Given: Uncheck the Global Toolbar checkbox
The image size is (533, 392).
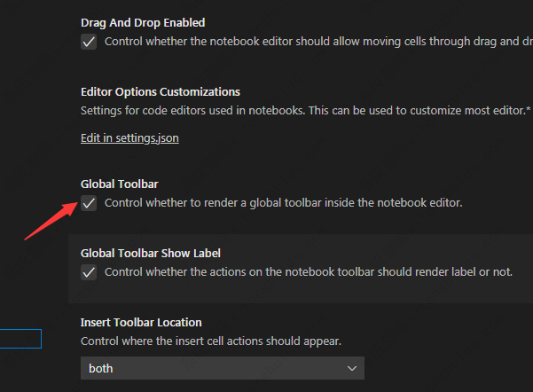Looking at the screenshot, I should point(89,203).
